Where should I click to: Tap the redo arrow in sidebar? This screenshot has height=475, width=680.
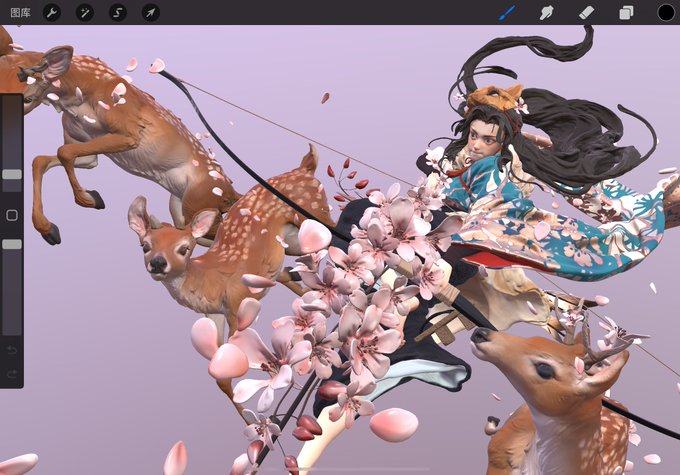point(12,373)
